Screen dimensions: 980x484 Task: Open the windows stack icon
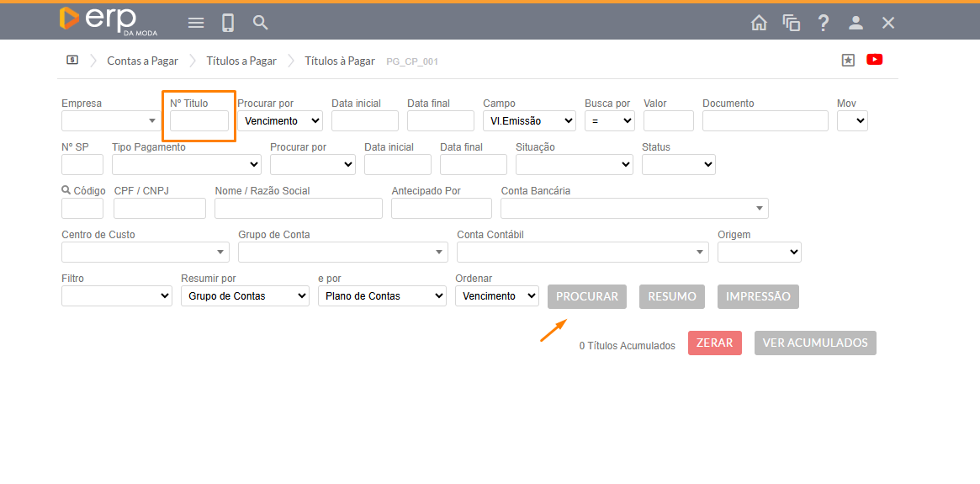pos(791,23)
